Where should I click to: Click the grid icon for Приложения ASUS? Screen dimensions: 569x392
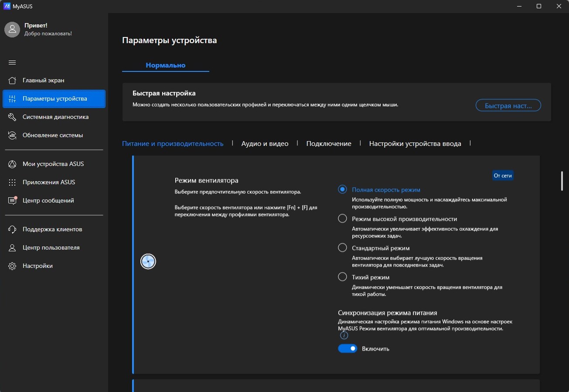(x=12, y=182)
